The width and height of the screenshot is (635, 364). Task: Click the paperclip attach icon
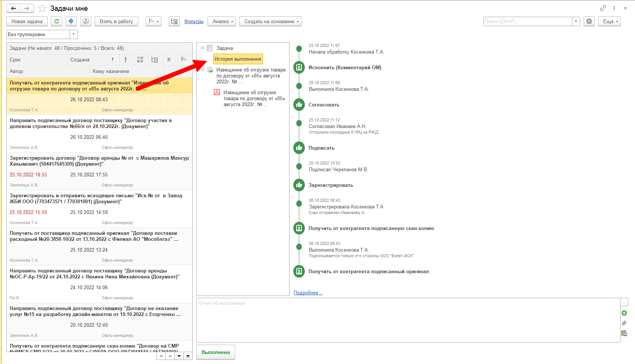tap(624, 323)
